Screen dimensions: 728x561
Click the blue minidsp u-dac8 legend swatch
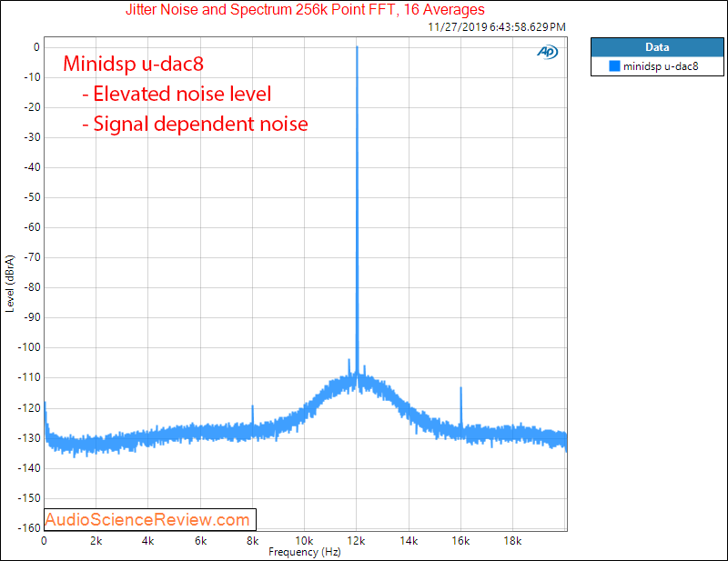click(614, 65)
